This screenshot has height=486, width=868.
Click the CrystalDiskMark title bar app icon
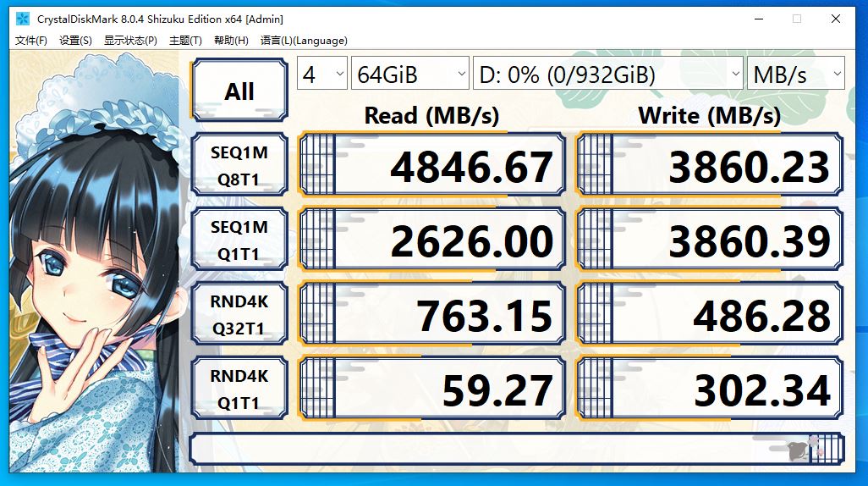[23, 19]
